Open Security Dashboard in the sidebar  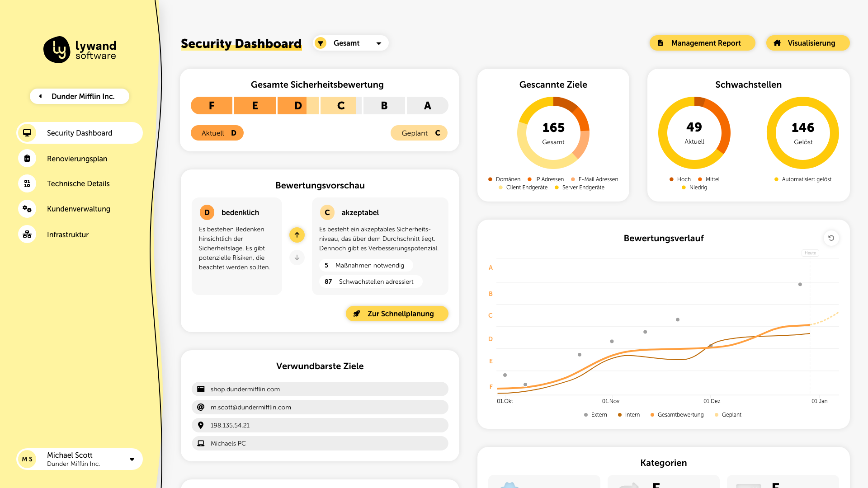pos(80,133)
